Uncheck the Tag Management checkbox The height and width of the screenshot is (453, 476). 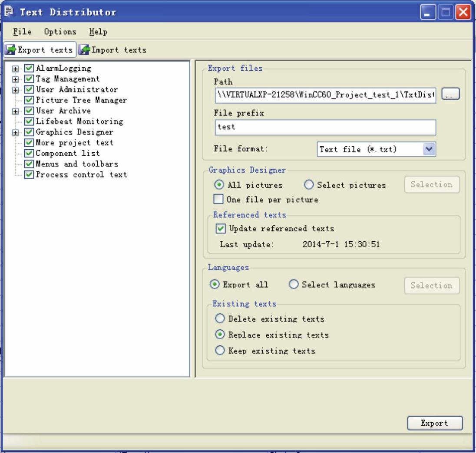tap(29, 79)
